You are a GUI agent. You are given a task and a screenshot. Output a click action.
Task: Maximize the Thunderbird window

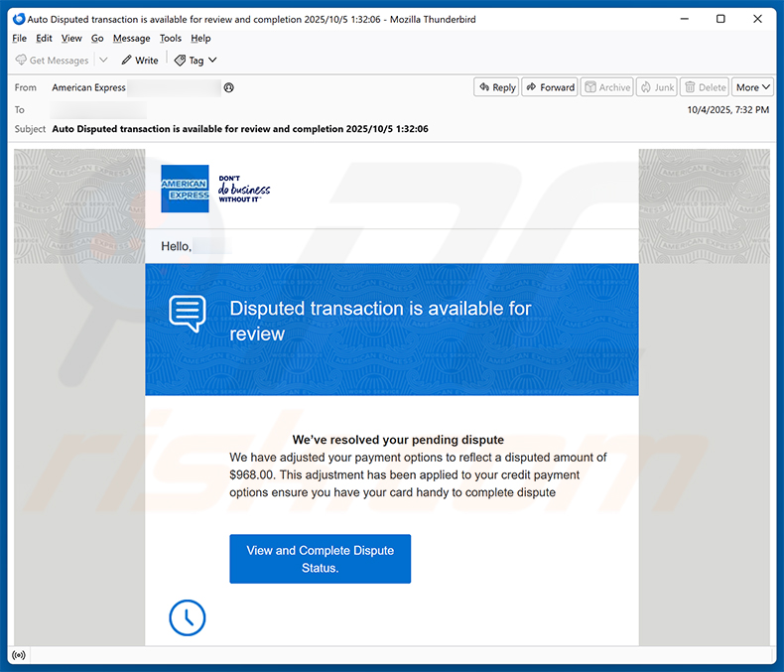[x=720, y=19]
